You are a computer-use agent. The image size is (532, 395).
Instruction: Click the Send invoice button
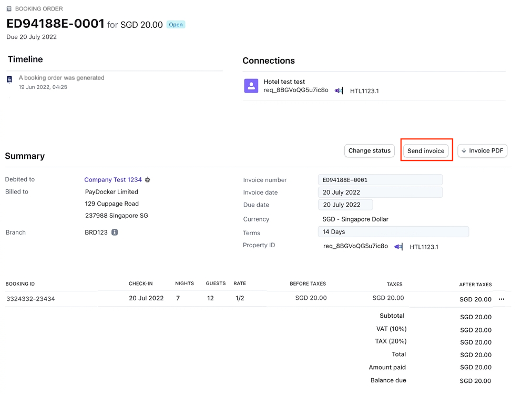pyautogui.click(x=426, y=151)
